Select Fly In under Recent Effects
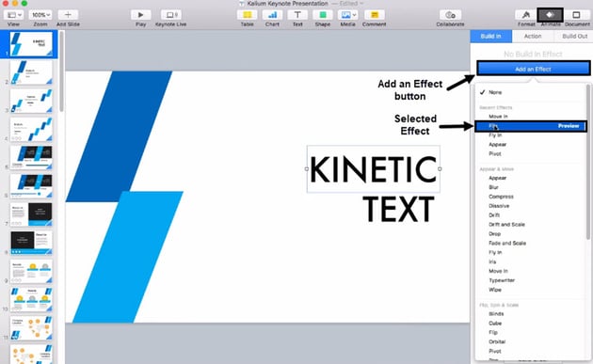The width and height of the screenshot is (593, 364). point(495,135)
